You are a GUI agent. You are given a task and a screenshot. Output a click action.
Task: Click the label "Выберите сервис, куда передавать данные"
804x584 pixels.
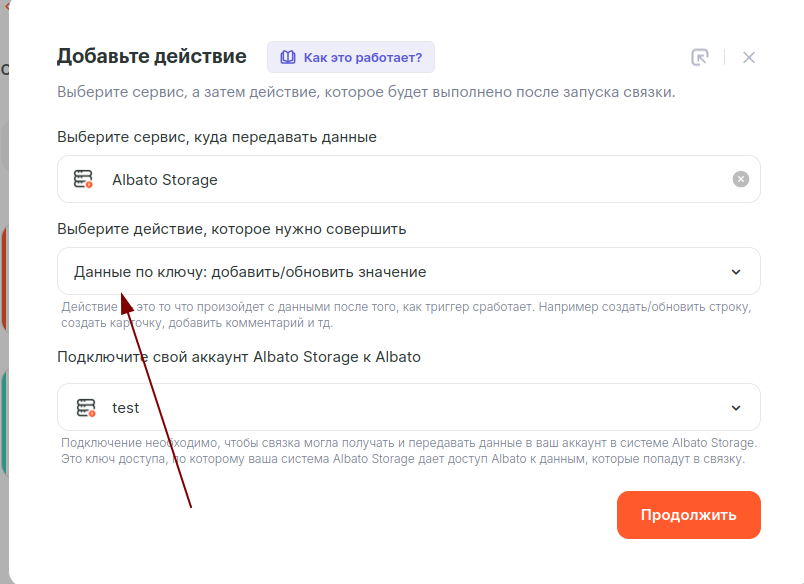pos(217,136)
